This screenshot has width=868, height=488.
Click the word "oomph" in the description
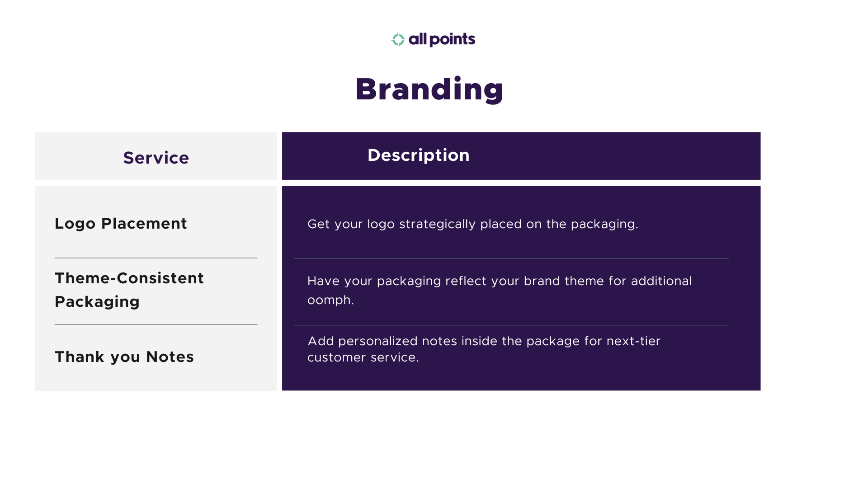(x=328, y=300)
